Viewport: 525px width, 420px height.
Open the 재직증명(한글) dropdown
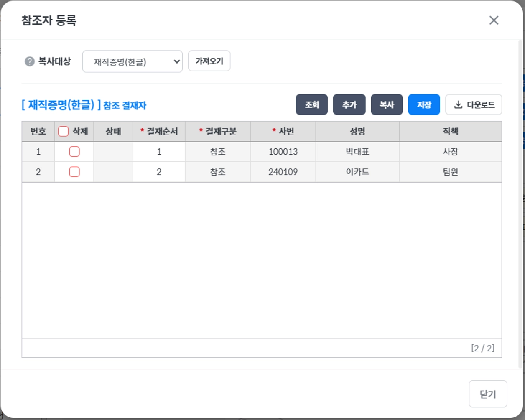pyautogui.click(x=133, y=61)
